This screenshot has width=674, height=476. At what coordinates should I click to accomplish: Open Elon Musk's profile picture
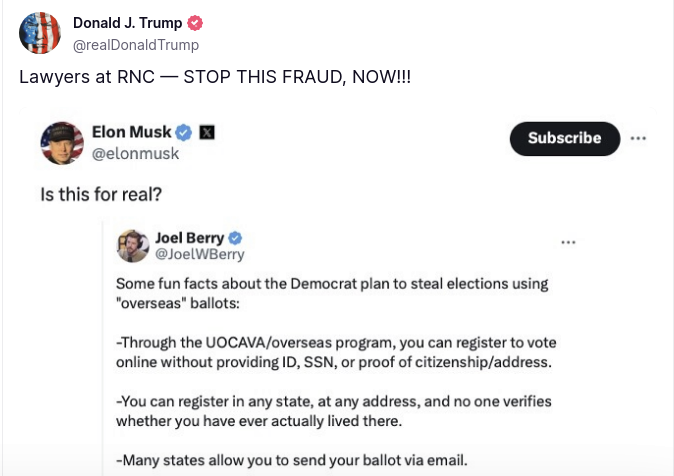(x=62, y=143)
